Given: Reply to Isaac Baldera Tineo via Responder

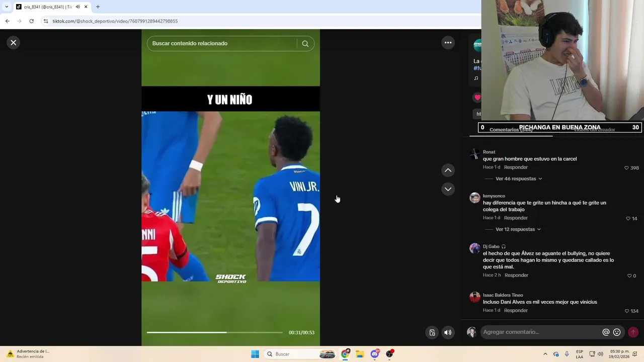Looking at the screenshot, I should point(516,311).
